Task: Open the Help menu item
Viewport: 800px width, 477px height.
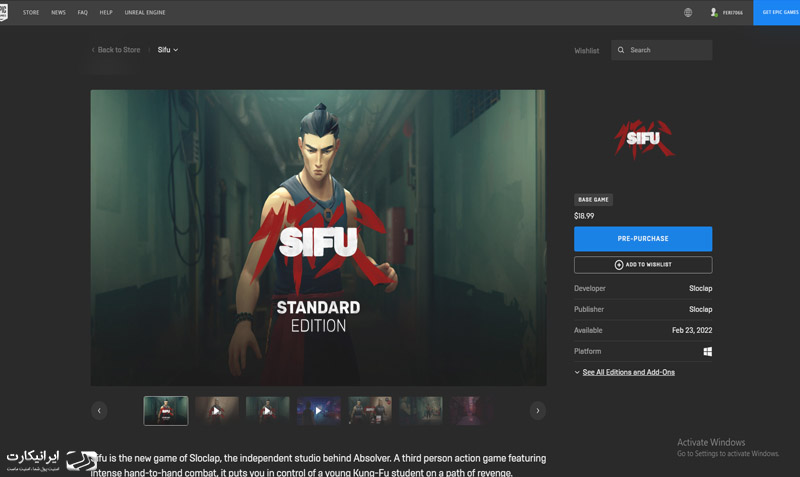Action: pyautogui.click(x=106, y=12)
